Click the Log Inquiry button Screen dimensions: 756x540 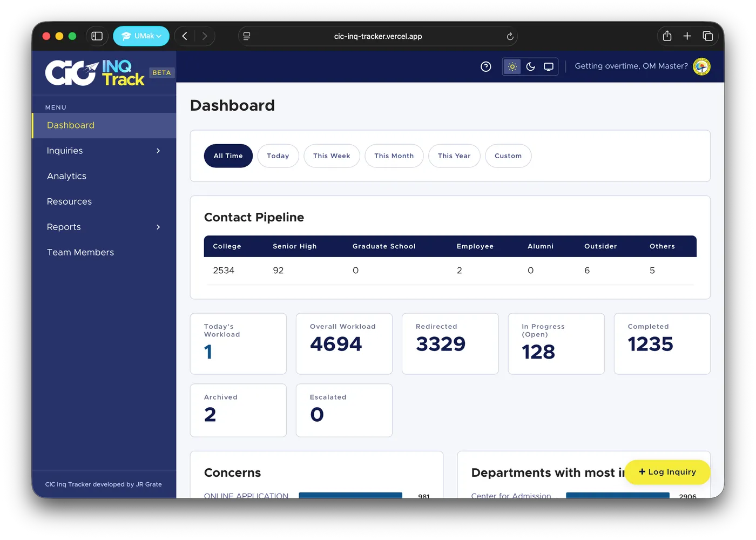click(667, 472)
